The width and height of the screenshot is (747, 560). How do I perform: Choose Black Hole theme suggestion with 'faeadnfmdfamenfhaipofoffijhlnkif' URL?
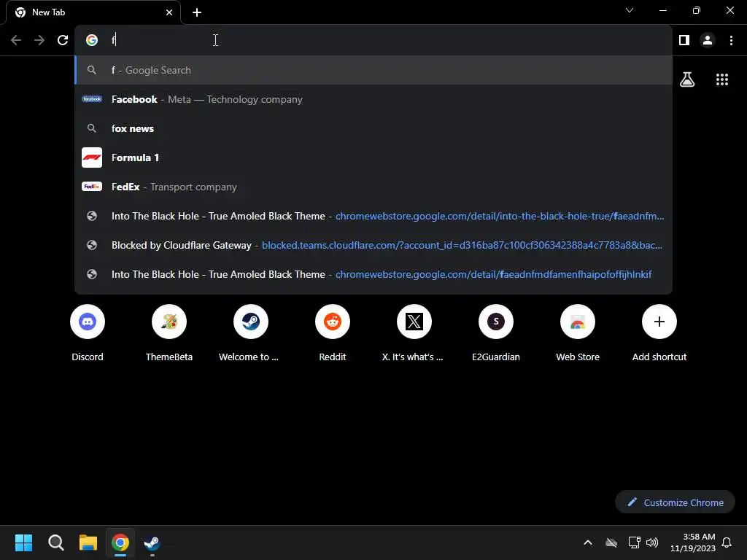373,274
